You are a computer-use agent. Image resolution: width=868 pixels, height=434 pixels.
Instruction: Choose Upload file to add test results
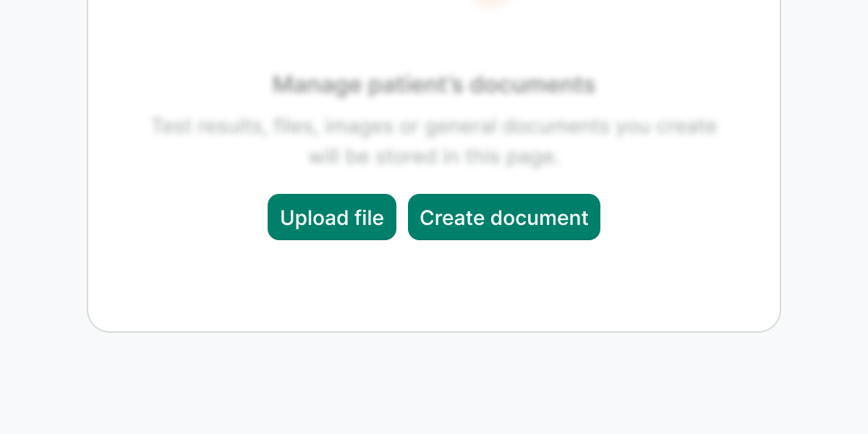(x=332, y=217)
